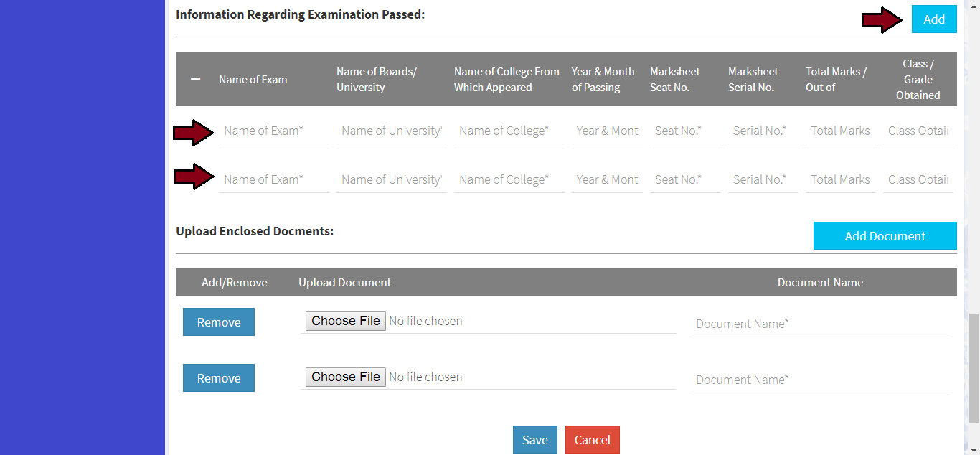Click the Add Document button
Screen dimensions: 980x455
[x=885, y=236]
